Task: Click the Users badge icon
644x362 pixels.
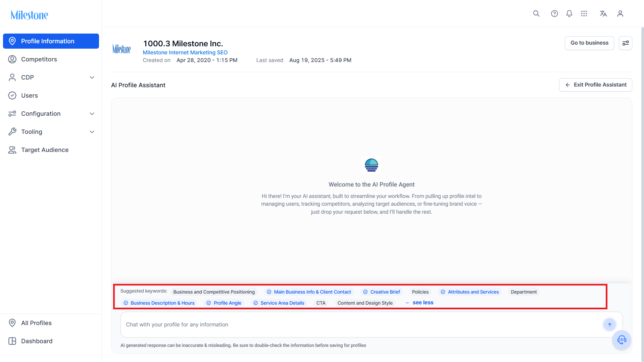Action: [12, 95]
